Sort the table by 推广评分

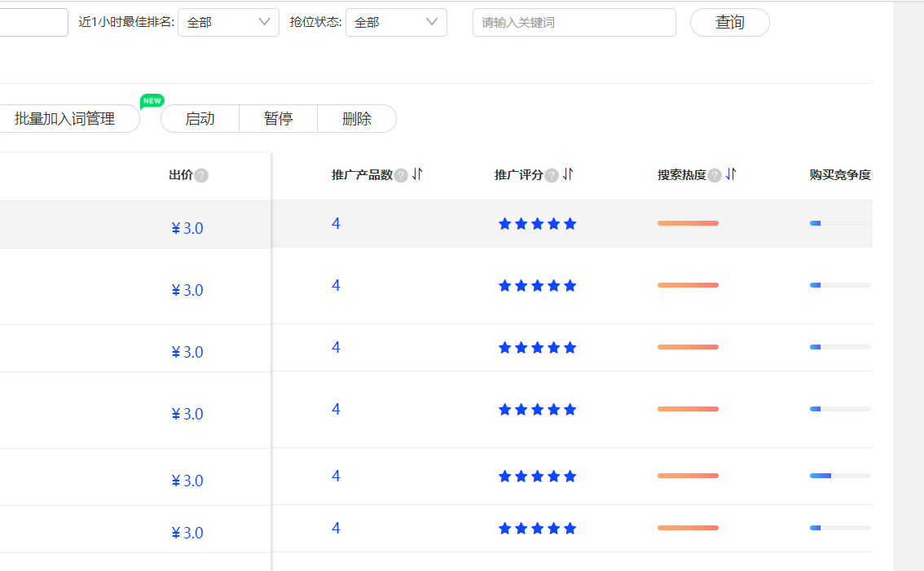(x=568, y=174)
